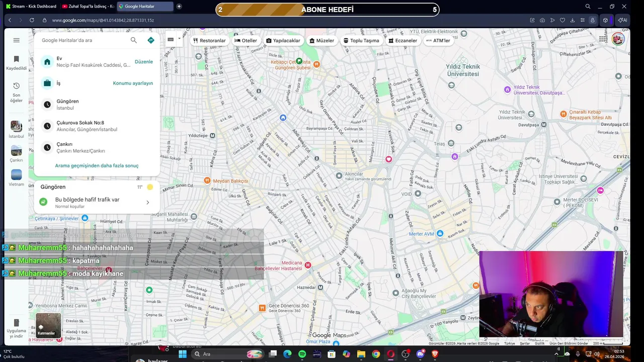644x362 pixels.
Task: Click the Yıldıztepe metro station marker
Action: (x=212, y=136)
